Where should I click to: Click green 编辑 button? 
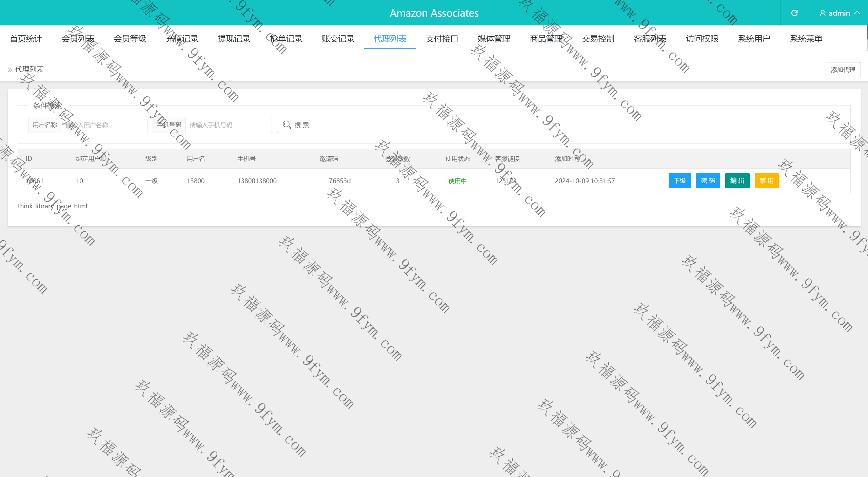click(x=737, y=180)
